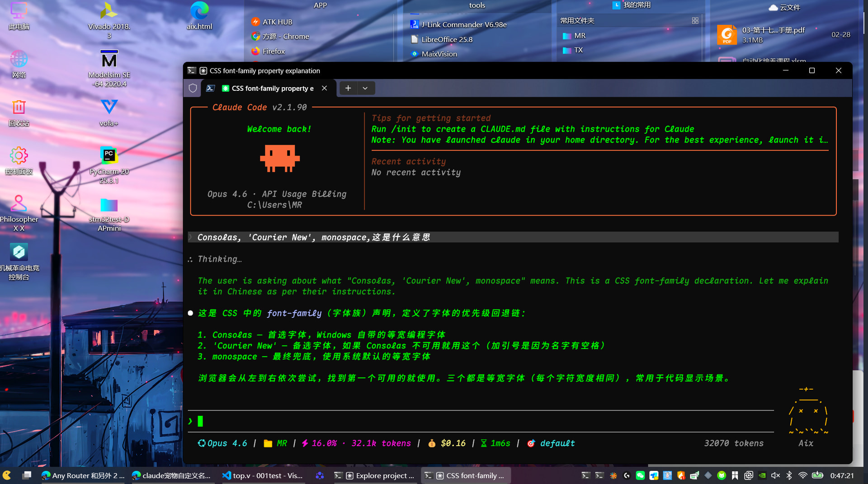Viewport: 868px width, 484px height.
Task: Open 此电脑 (This PC) desktop icon
Action: click(x=19, y=16)
